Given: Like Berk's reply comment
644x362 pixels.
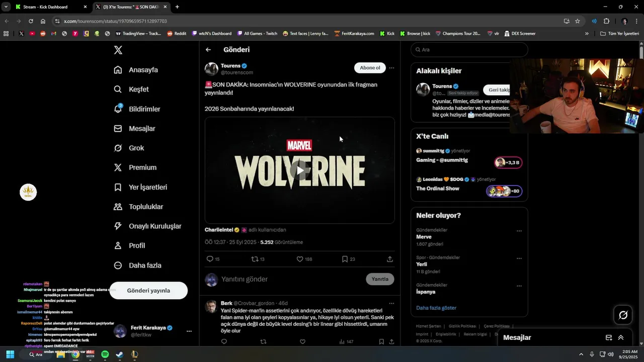Looking at the screenshot, I should pyautogui.click(x=302, y=341).
